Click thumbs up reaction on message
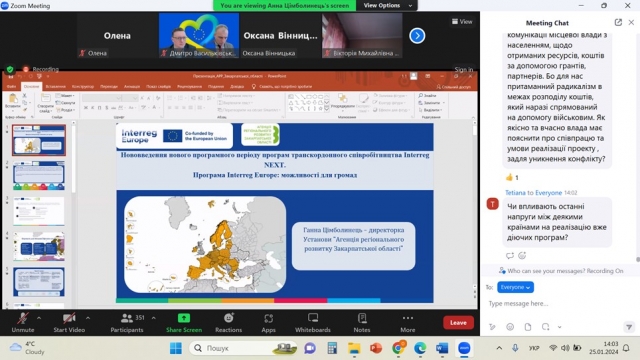Image resolution: width=640 pixels, height=360 pixels. (x=512, y=177)
